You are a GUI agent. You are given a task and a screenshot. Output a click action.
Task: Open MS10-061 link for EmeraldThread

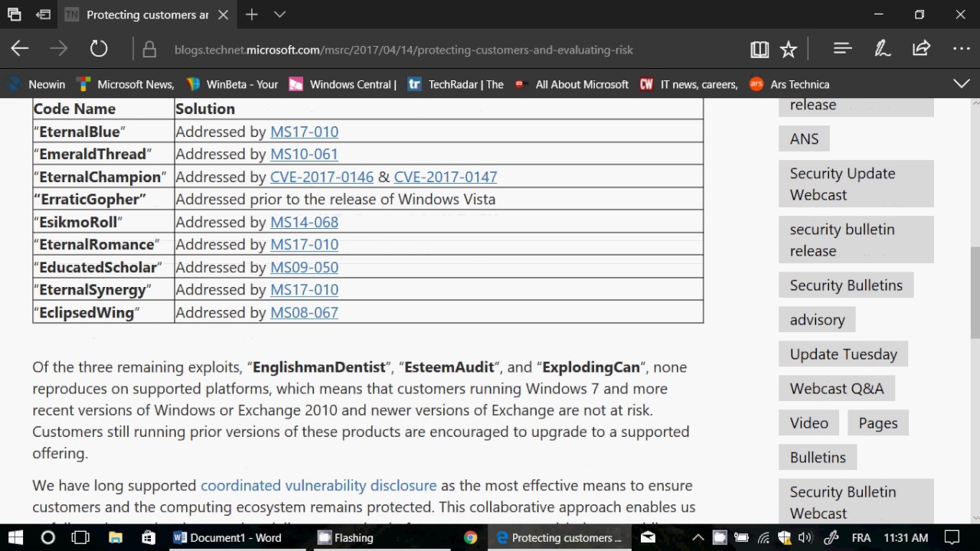tap(304, 154)
